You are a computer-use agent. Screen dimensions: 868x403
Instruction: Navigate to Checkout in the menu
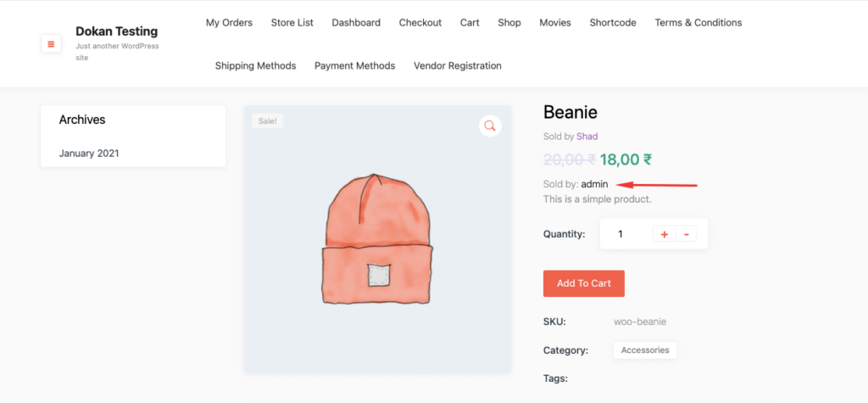420,23
